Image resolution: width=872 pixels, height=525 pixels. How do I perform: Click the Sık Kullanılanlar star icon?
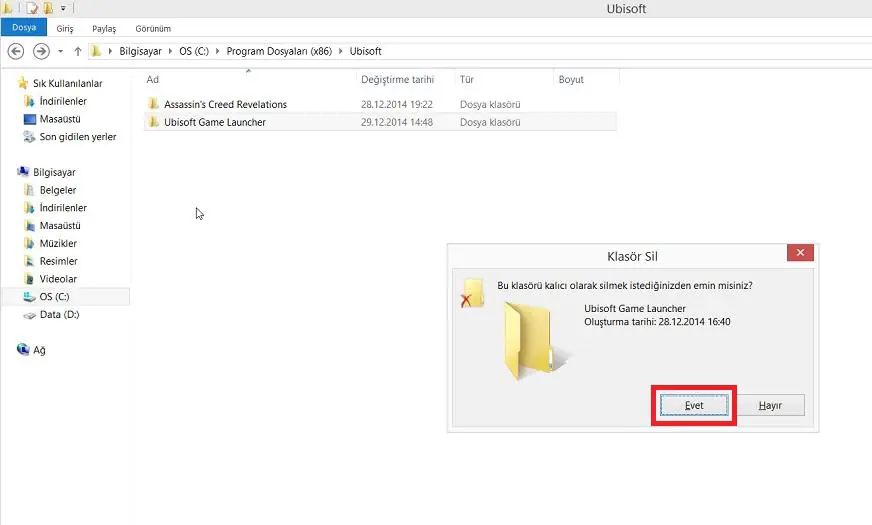[x=23, y=83]
